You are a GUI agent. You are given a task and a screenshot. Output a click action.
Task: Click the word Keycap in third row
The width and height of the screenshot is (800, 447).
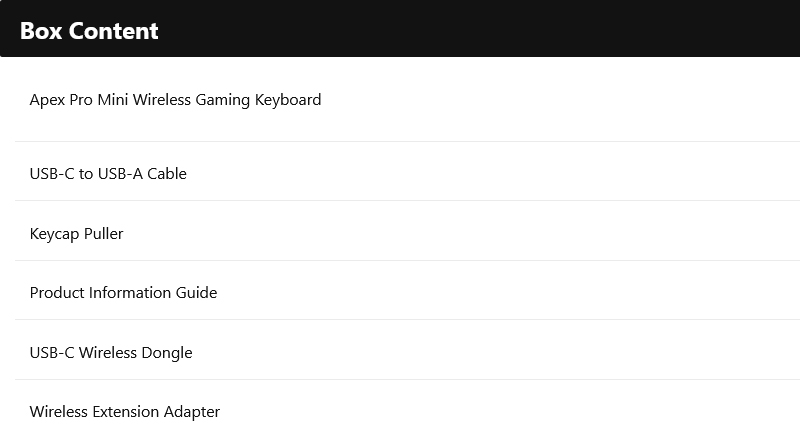click(x=55, y=234)
